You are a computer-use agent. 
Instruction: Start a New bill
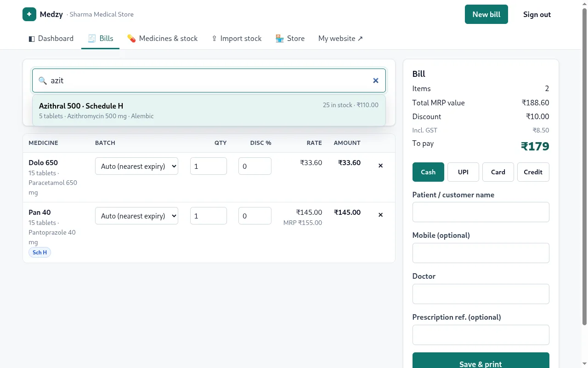(x=486, y=14)
